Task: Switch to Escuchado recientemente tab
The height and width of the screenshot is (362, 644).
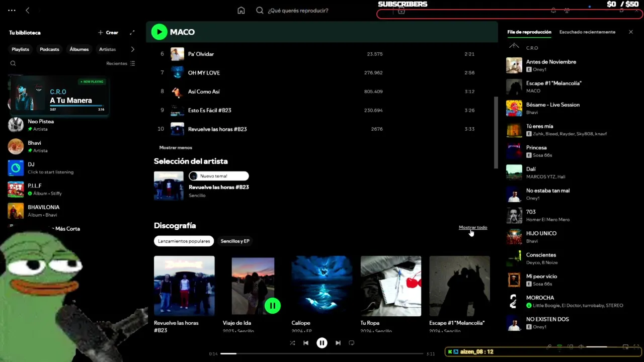Action: [x=587, y=32]
